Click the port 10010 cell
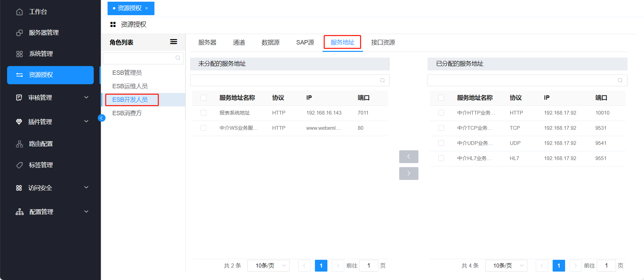 click(x=603, y=113)
